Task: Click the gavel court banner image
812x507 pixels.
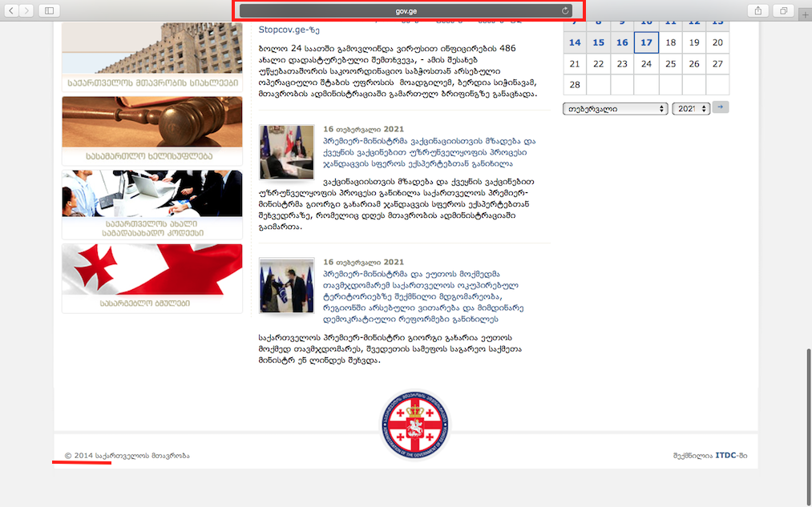Action: coord(152,123)
